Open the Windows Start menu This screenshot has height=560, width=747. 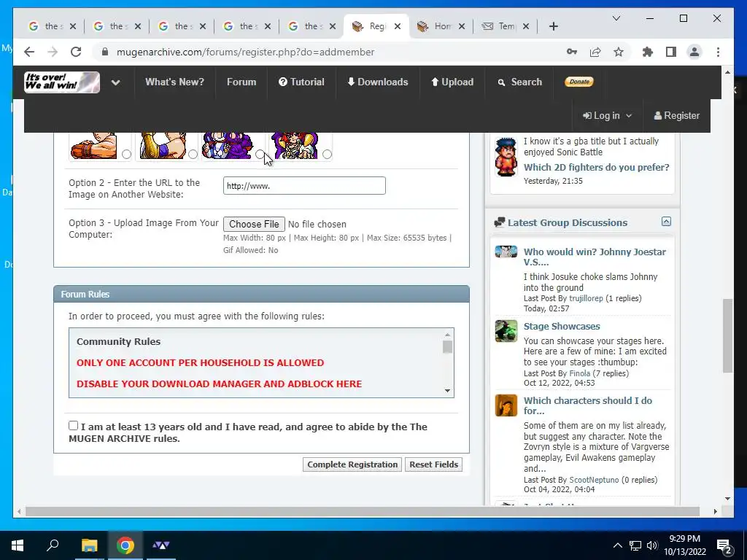coord(18,545)
